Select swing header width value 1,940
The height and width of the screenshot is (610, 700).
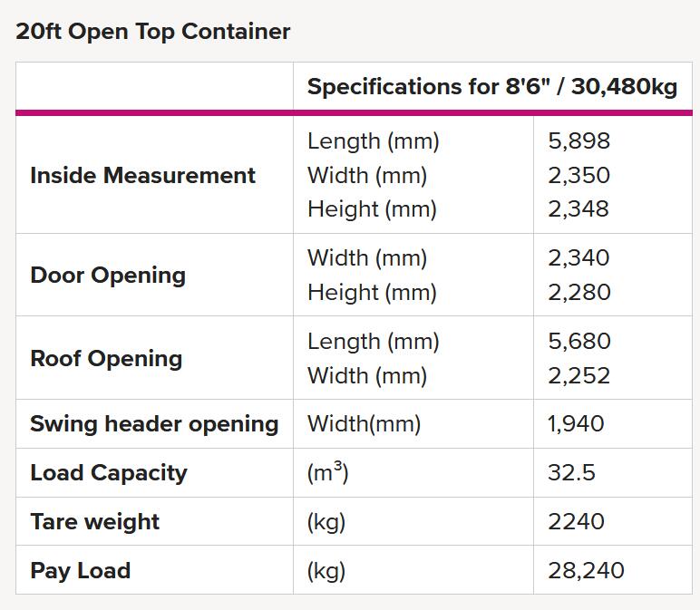pos(576,423)
